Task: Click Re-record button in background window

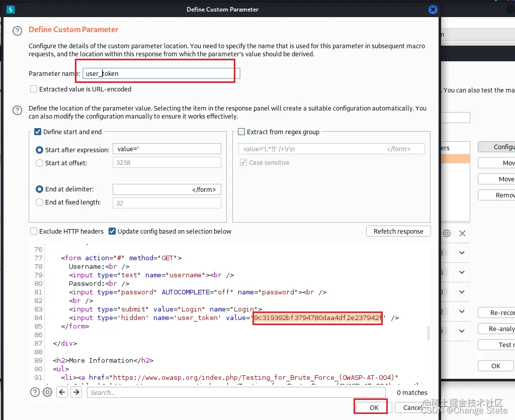Action: point(496,312)
